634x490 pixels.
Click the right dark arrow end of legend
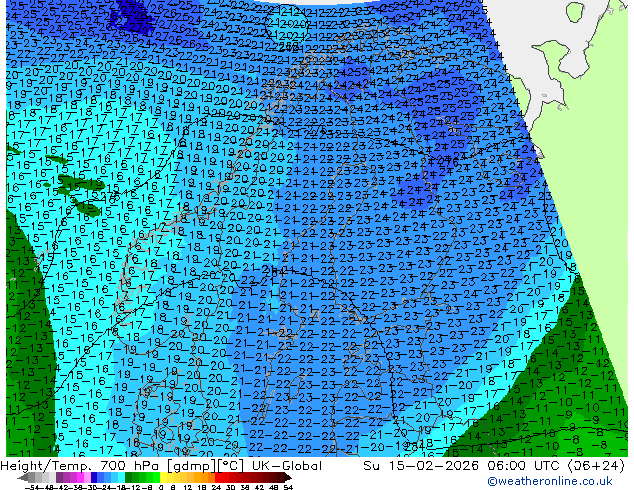click(288, 478)
